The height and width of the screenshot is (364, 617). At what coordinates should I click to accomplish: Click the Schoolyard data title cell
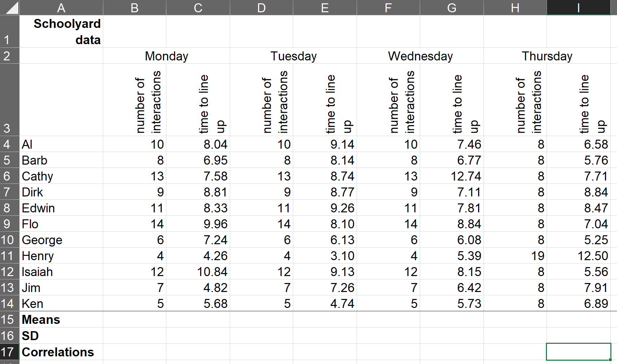click(x=61, y=32)
